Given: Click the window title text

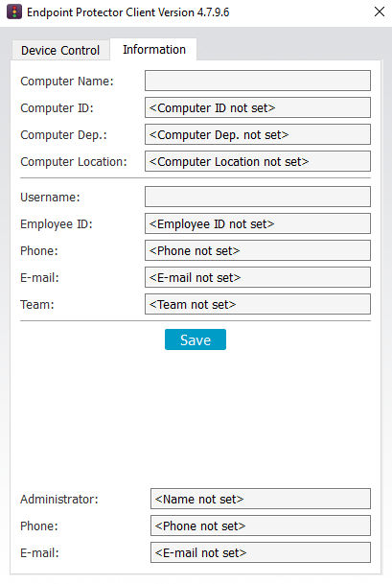Looking at the screenshot, I should coord(128,12).
